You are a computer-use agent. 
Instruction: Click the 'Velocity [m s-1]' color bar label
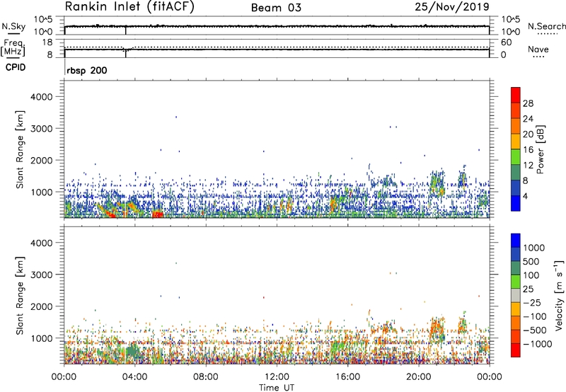coord(559,296)
